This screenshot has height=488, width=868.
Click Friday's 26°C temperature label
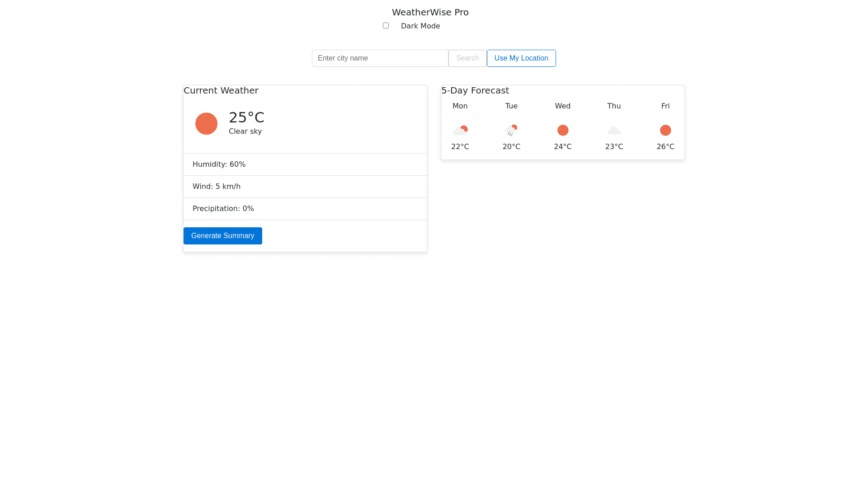point(665,147)
